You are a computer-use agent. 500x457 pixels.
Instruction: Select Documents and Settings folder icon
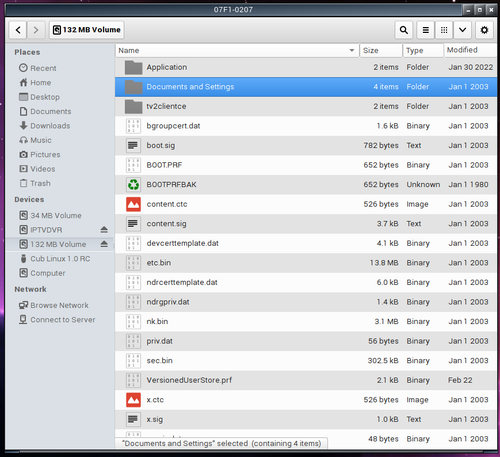pos(133,87)
